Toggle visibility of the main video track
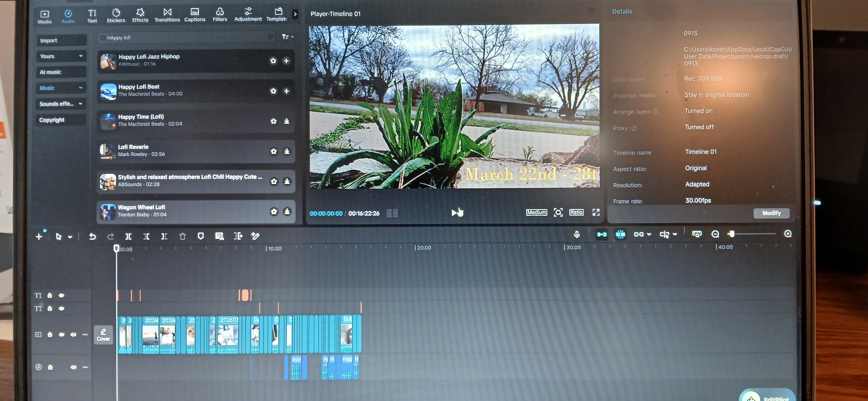 click(61, 335)
